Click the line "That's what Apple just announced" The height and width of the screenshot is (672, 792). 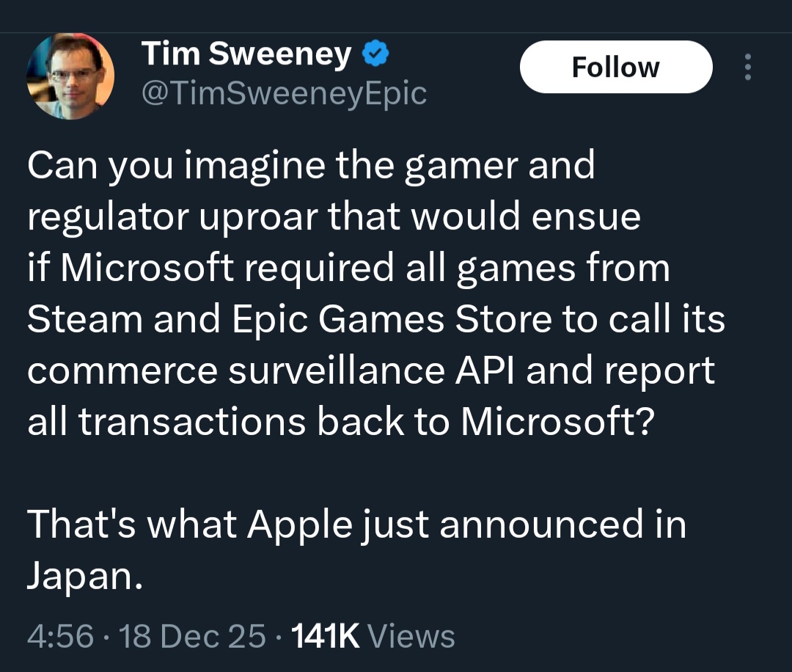click(356, 525)
